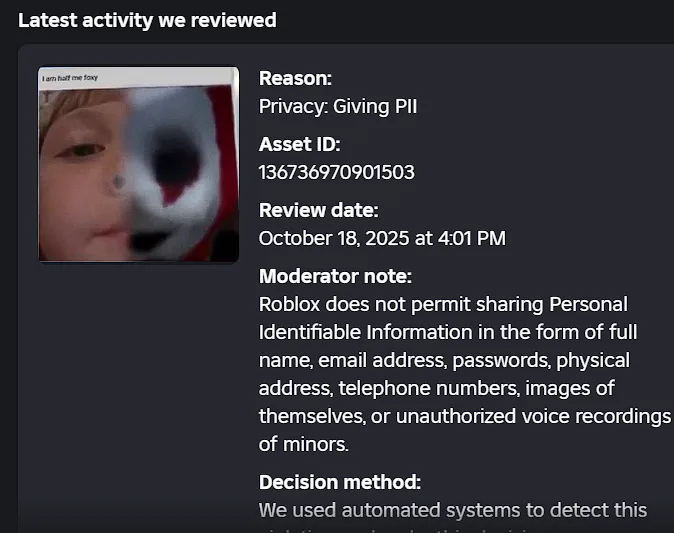The height and width of the screenshot is (533, 674).
Task: Click the "of minors." line of the note
Action: pos(303,443)
